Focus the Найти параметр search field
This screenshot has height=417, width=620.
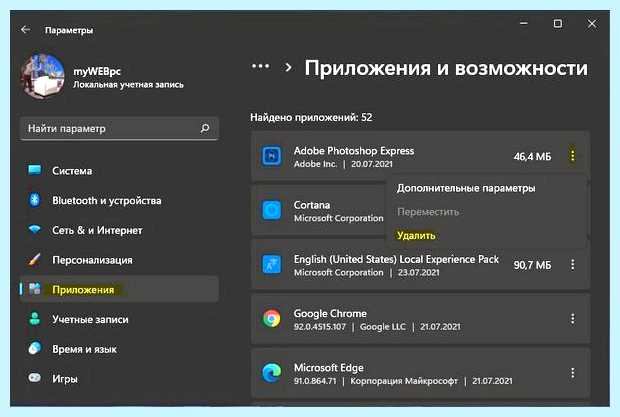click(x=119, y=128)
